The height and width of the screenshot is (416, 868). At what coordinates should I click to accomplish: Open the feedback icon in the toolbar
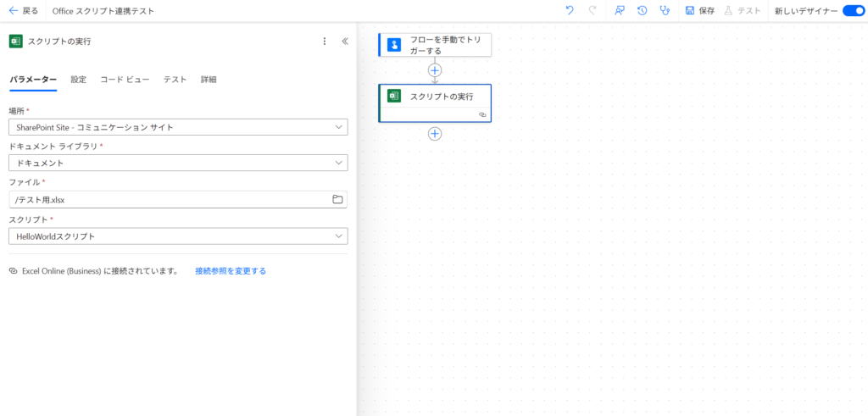(620, 10)
